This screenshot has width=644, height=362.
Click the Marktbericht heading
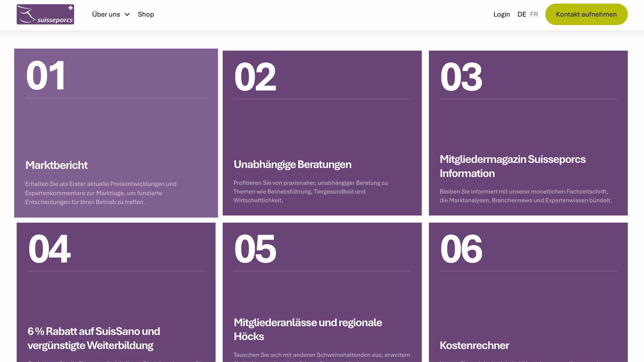(56, 165)
